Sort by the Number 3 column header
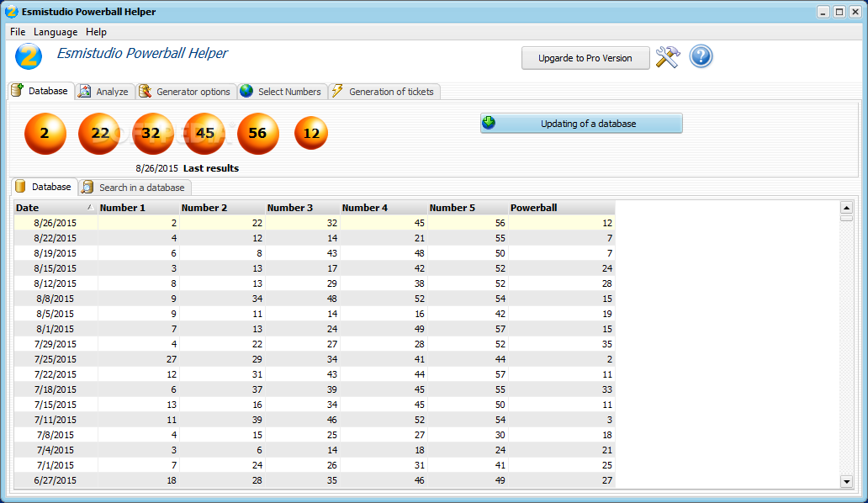Viewport: 868px width, 503px height. 302,208
